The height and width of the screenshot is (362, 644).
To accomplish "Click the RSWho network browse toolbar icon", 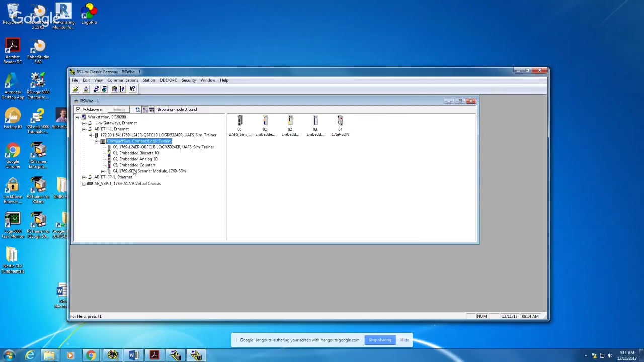I will click(x=86, y=89).
